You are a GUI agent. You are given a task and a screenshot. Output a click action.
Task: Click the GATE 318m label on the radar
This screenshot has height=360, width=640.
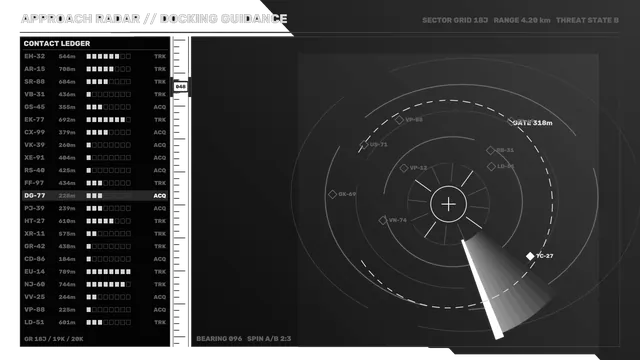point(533,122)
